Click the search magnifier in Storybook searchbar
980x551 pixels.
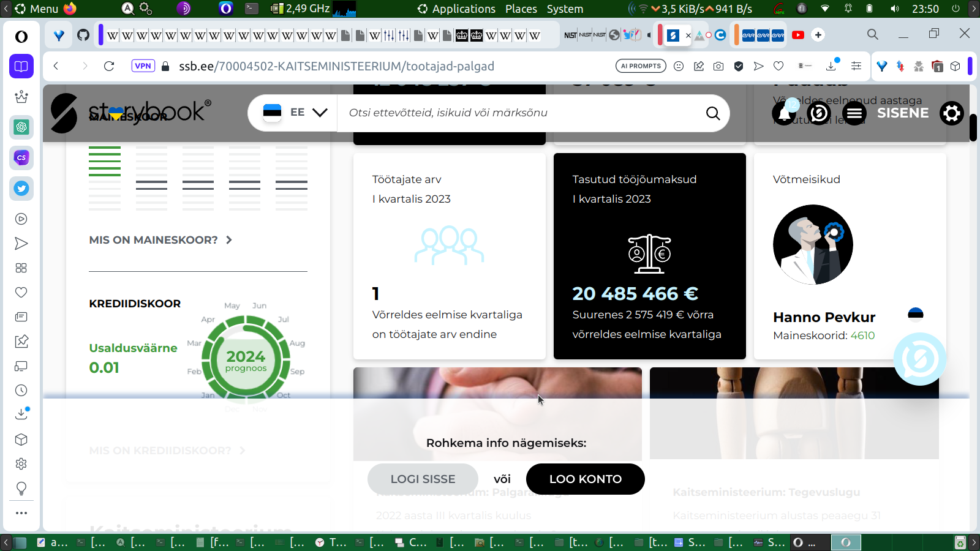(x=713, y=113)
